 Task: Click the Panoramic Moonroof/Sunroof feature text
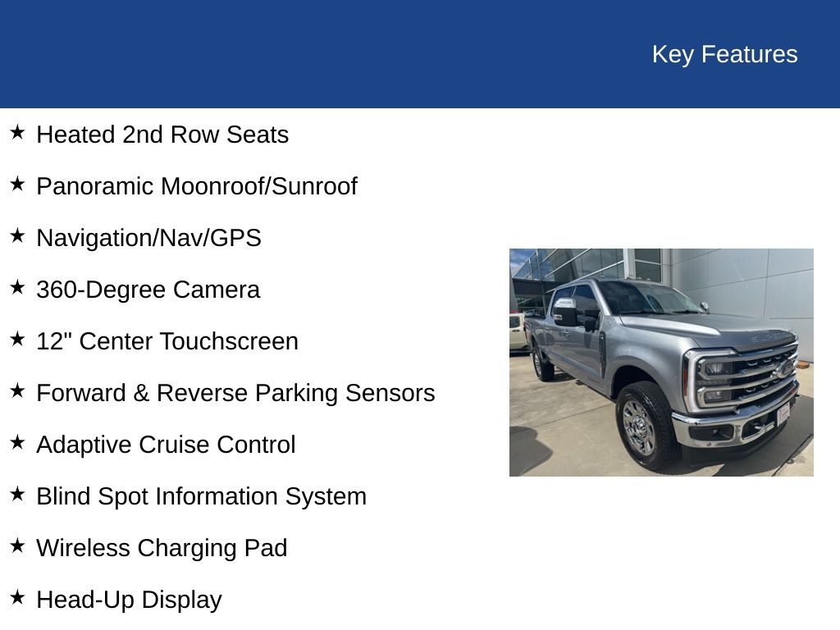(197, 186)
